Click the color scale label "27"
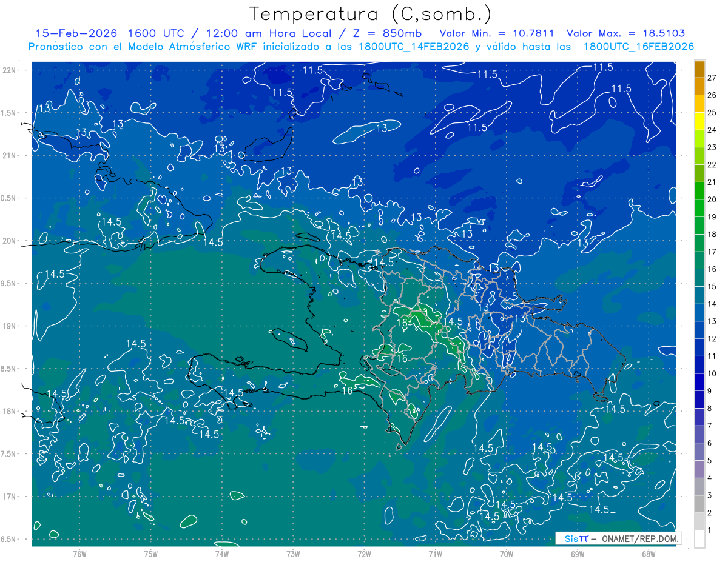This screenshot has height=562, width=728. point(712,78)
